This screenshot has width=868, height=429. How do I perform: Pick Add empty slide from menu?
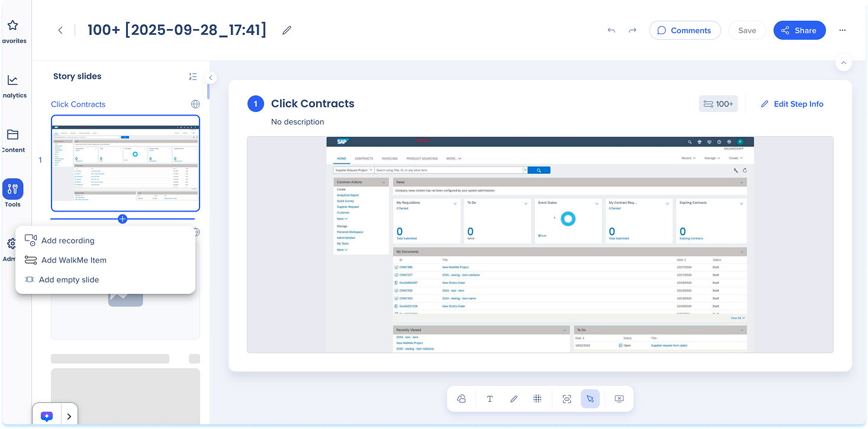[x=69, y=280]
